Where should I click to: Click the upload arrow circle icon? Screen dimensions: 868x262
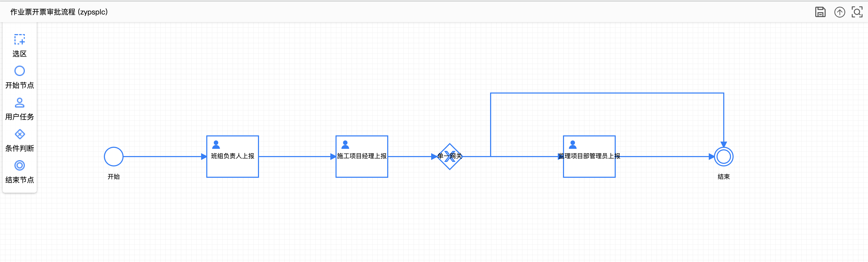[x=839, y=12]
